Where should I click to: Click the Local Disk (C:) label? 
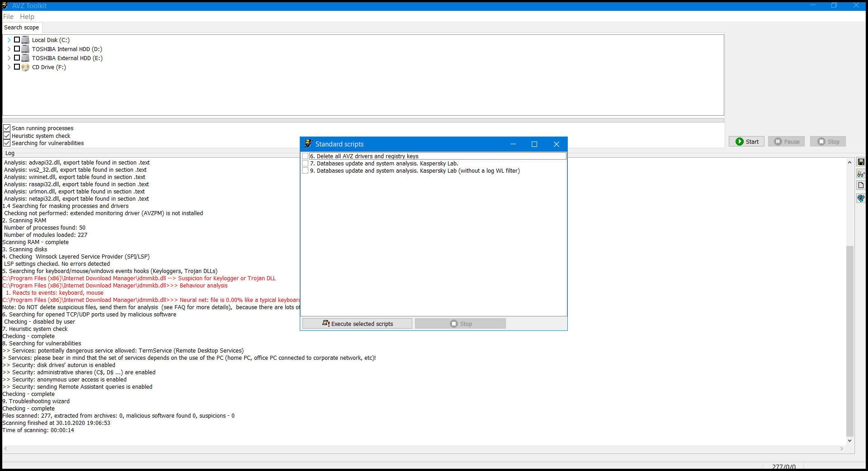click(51, 40)
